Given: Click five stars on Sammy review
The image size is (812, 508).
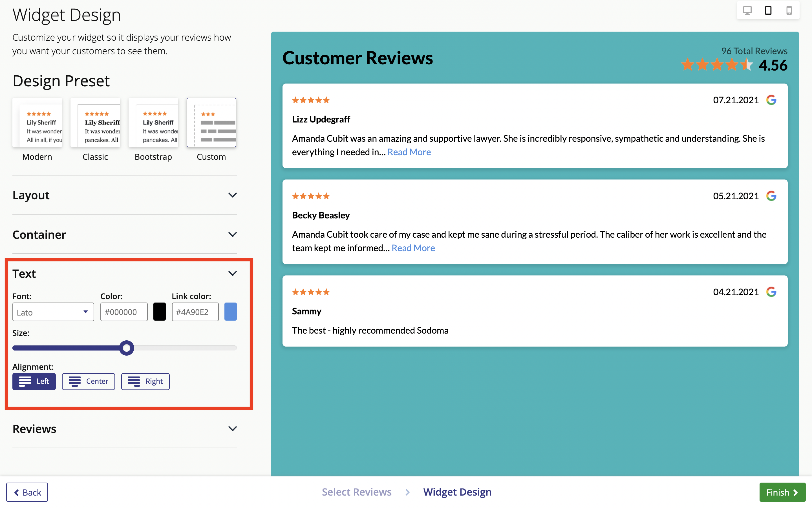Looking at the screenshot, I should [311, 292].
